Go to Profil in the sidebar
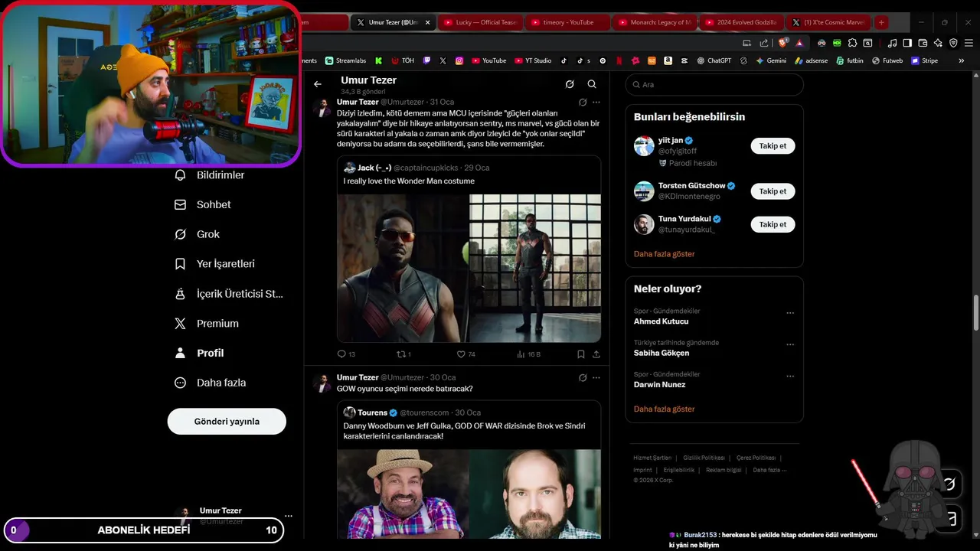Image resolution: width=980 pixels, height=551 pixels. (200, 353)
